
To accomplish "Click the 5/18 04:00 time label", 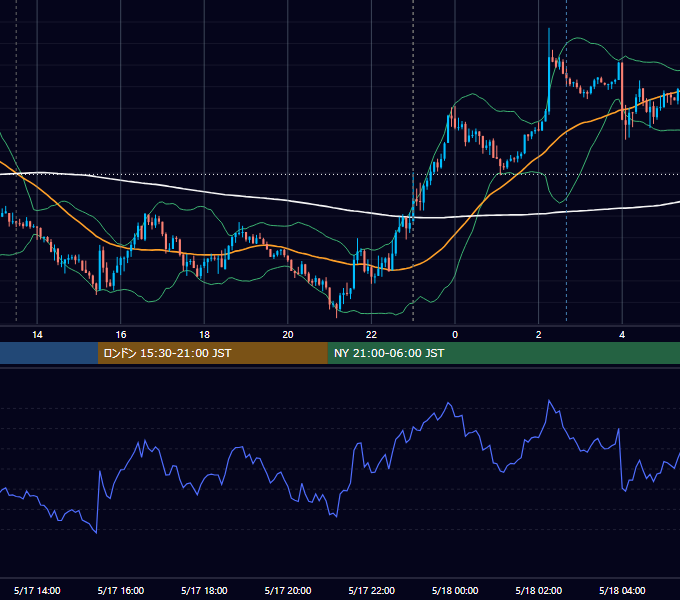I will [x=622, y=590].
